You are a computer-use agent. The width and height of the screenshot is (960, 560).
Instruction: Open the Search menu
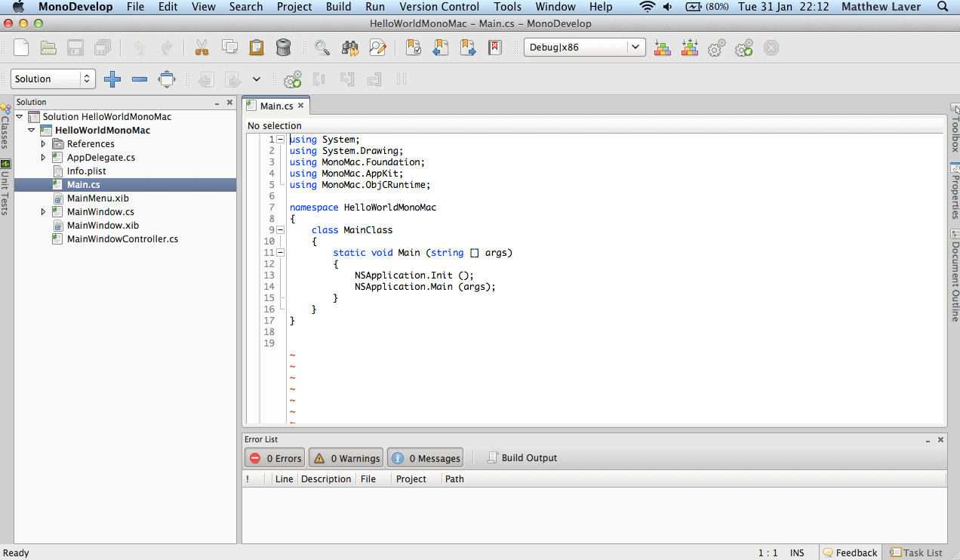[x=246, y=7]
